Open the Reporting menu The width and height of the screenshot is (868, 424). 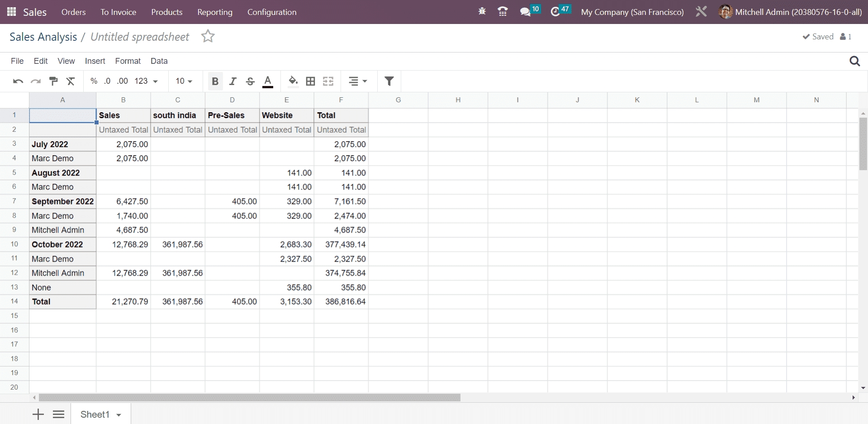click(x=215, y=12)
